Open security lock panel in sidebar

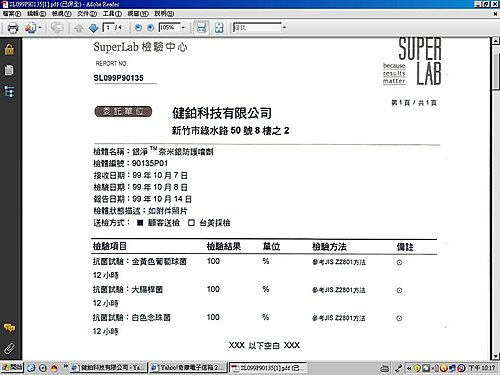9,49
